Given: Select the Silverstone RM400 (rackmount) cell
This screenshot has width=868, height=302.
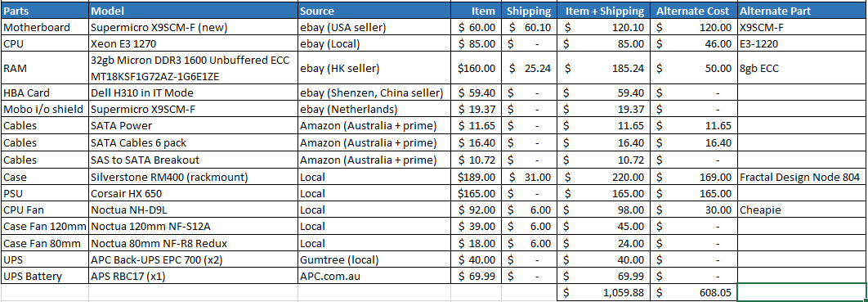Looking at the screenshot, I should point(193,178).
